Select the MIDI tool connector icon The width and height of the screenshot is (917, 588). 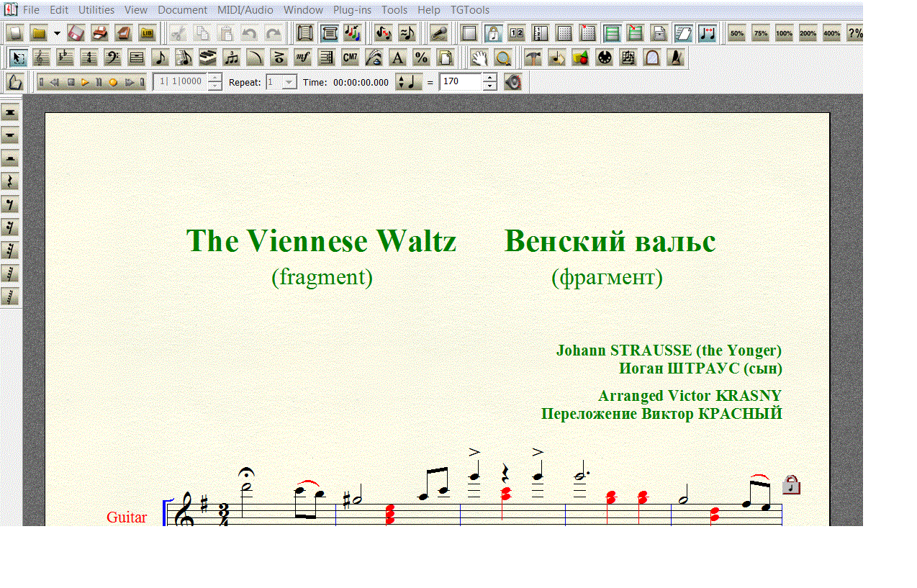pos(605,58)
